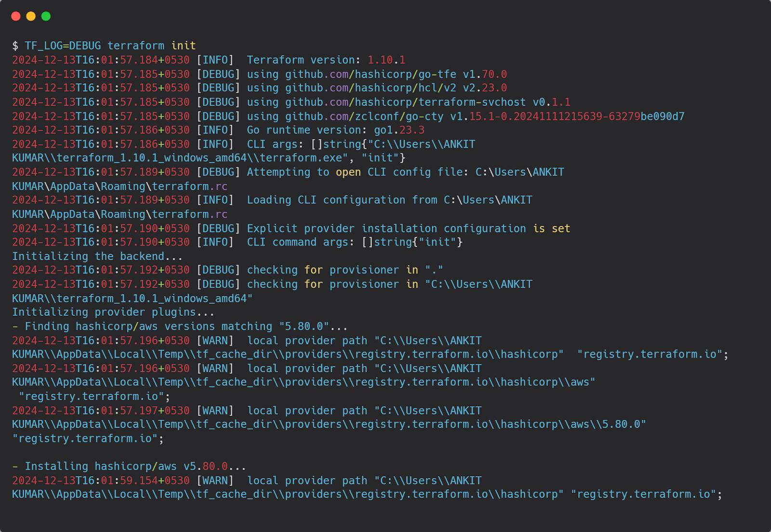Click 'checking for provisioner in "."' line
The height and width of the screenshot is (532, 771).
pos(227,270)
